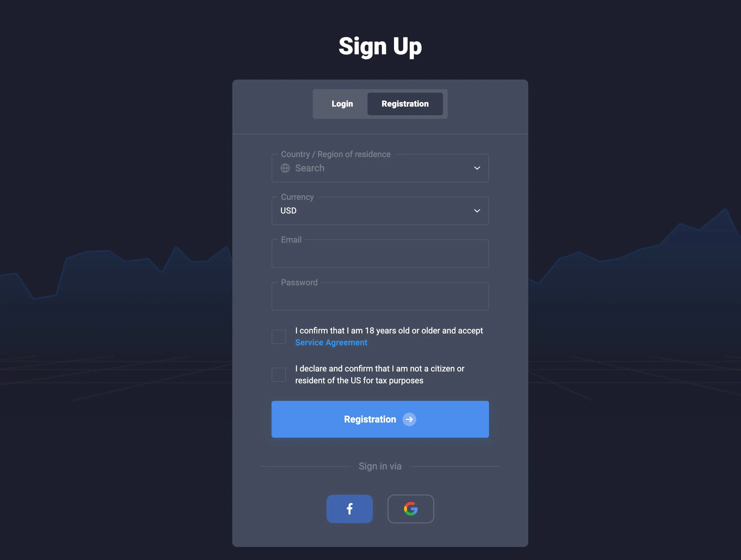Click the Service Agreement link
Image resolution: width=741 pixels, height=560 pixels.
coord(331,342)
